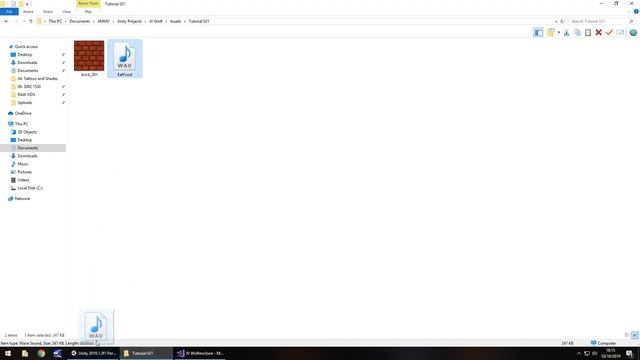This screenshot has height=360, width=640.
Task: Select Local Disk (C:) in navigation pane
Action: click(30, 188)
